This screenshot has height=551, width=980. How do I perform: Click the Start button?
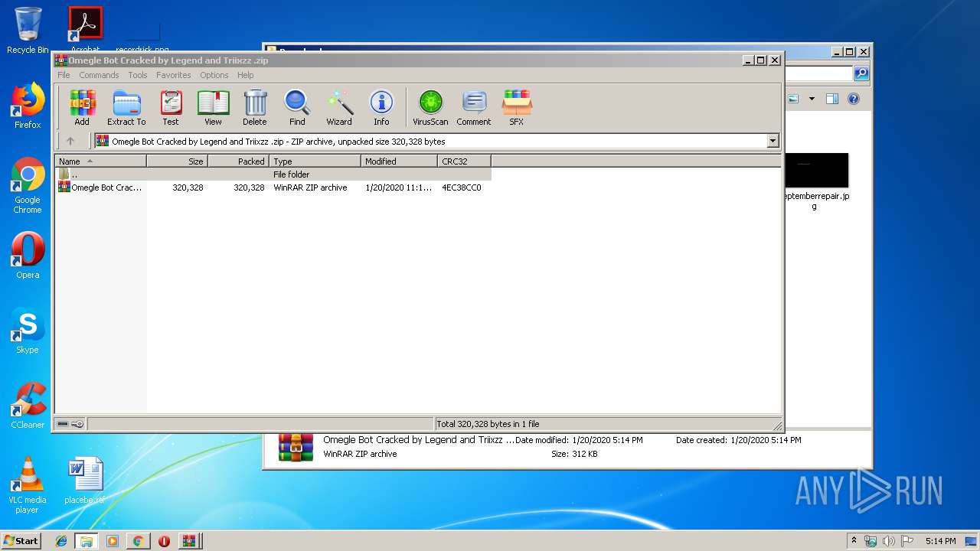coord(21,540)
